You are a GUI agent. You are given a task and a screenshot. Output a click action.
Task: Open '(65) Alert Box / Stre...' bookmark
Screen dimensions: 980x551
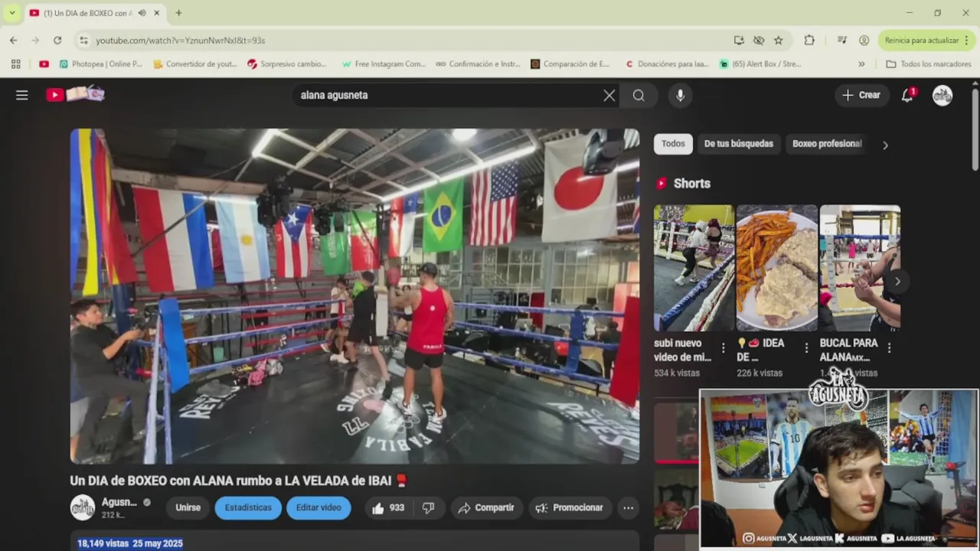pos(760,64)
